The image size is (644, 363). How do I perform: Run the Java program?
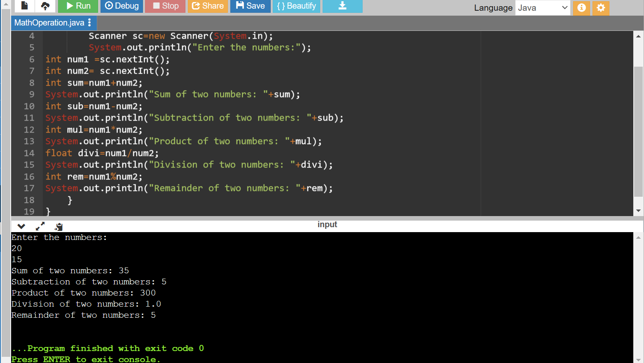click(78, 6)
